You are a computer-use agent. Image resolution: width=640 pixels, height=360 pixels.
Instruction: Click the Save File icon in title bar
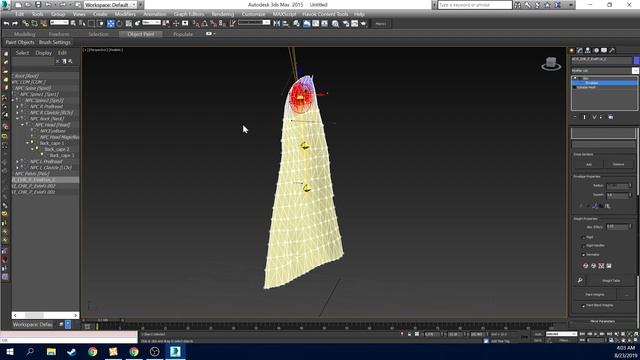(x=38, y=5)
